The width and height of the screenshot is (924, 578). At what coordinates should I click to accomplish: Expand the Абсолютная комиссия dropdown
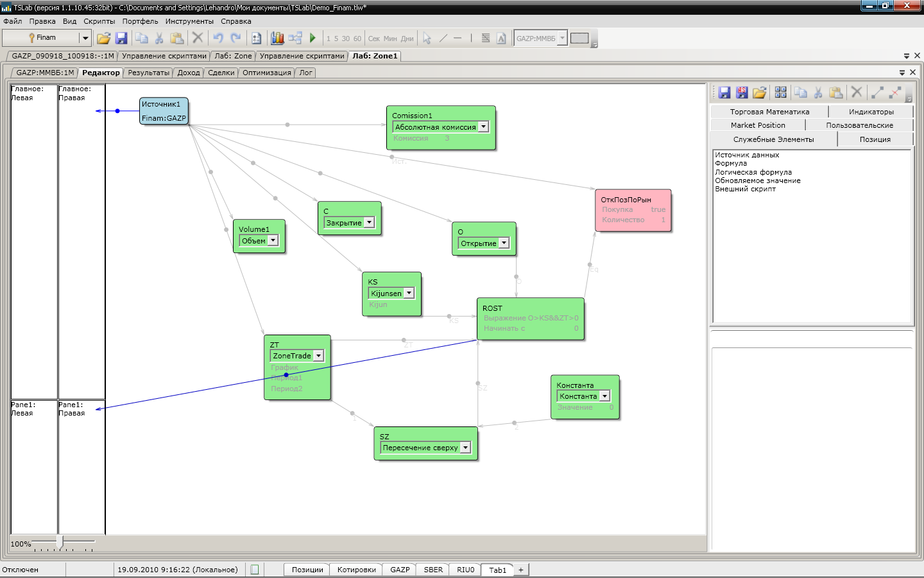click(x=483, y=127)
